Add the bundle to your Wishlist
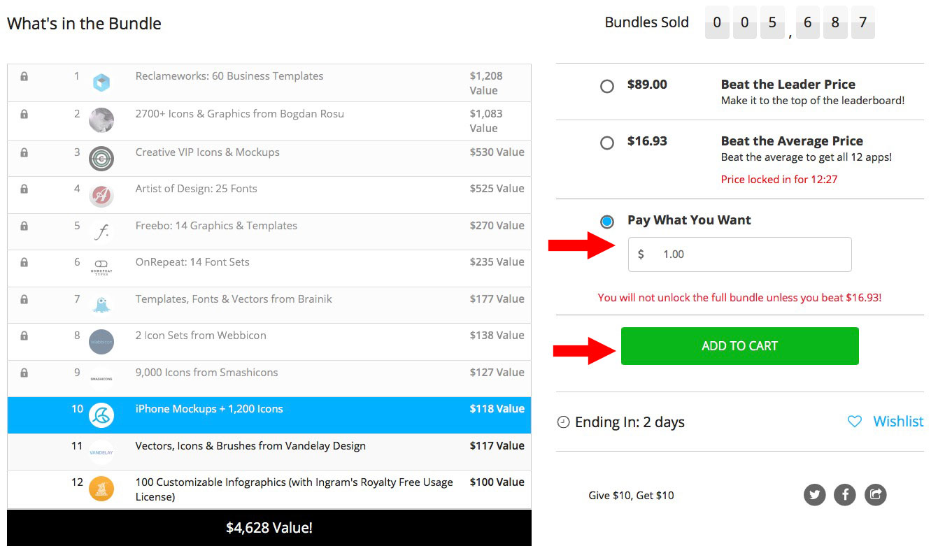This screenshot has width=952, height=560. point(898,422)
